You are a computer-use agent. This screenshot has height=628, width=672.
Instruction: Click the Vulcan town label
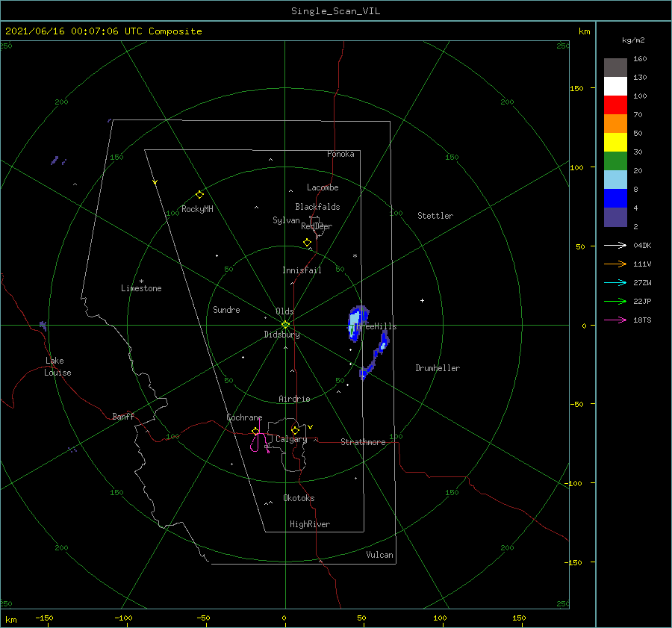[379, 555]
